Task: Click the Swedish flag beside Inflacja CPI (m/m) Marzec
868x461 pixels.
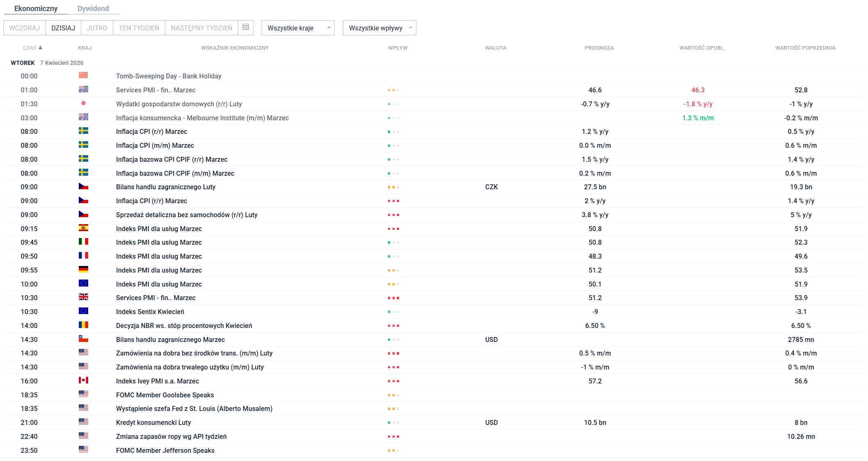Action: [83, 145]
